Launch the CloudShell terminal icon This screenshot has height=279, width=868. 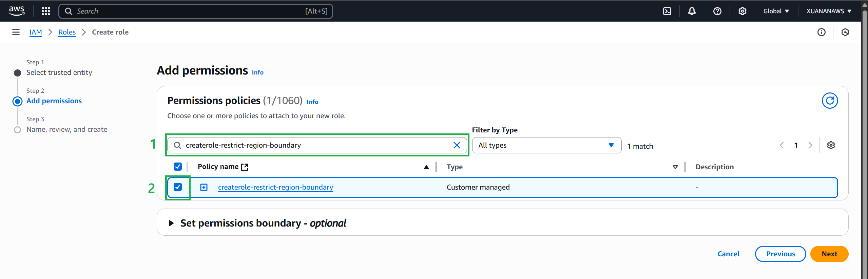(x=667, y=11)
